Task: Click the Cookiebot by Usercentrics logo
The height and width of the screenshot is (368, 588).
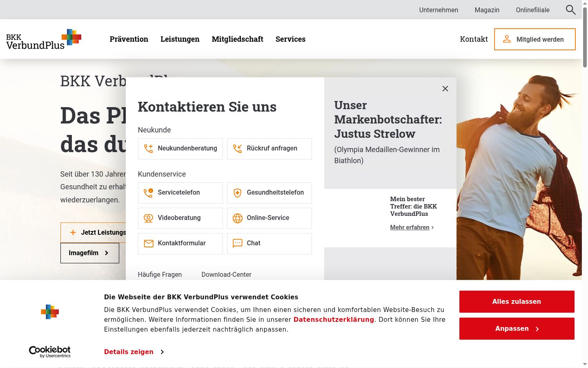Action: point(50,352)
